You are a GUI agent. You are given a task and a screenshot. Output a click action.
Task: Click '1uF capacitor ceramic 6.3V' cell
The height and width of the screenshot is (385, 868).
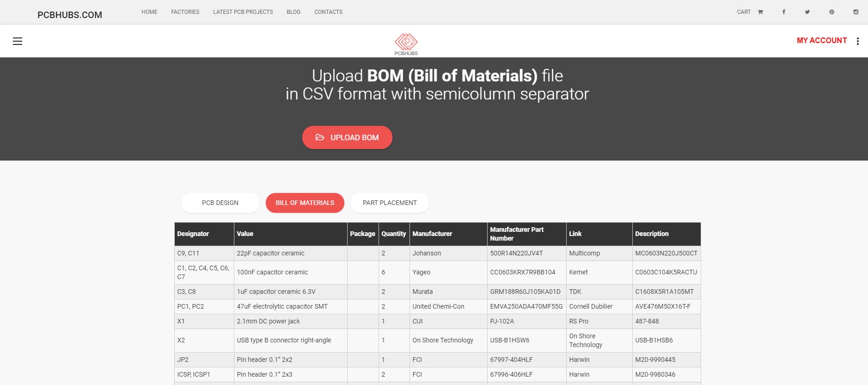pos(291,292)
